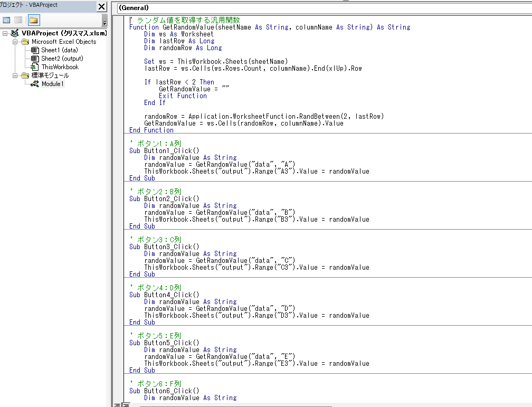
Task: Click 'Set ws = ThisWorkbook.Sheets(sheetName)' line
Action: click(x=216, y=61)
